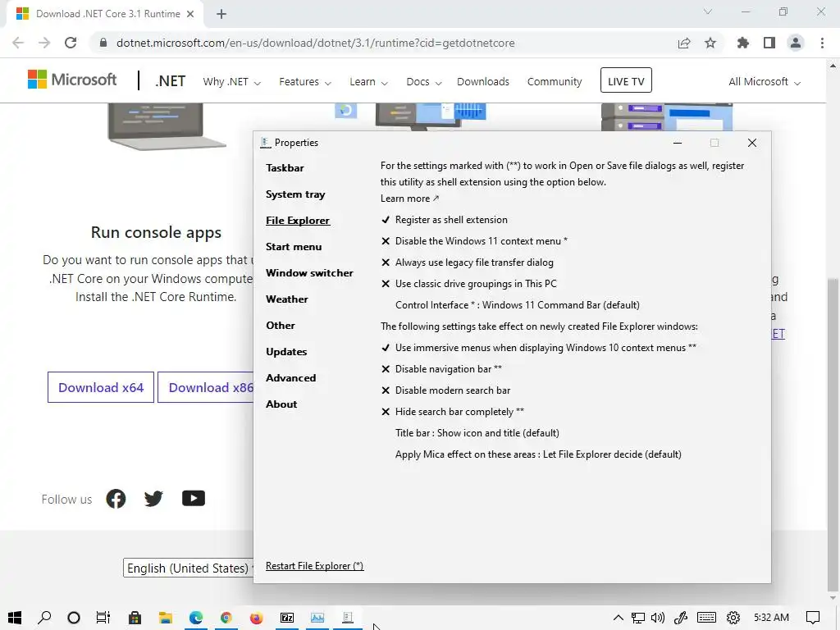The height and width of the screenshot is (630, 840).
Task: Toggle Disable modern search bar
Action: click(x=445, y=390)
